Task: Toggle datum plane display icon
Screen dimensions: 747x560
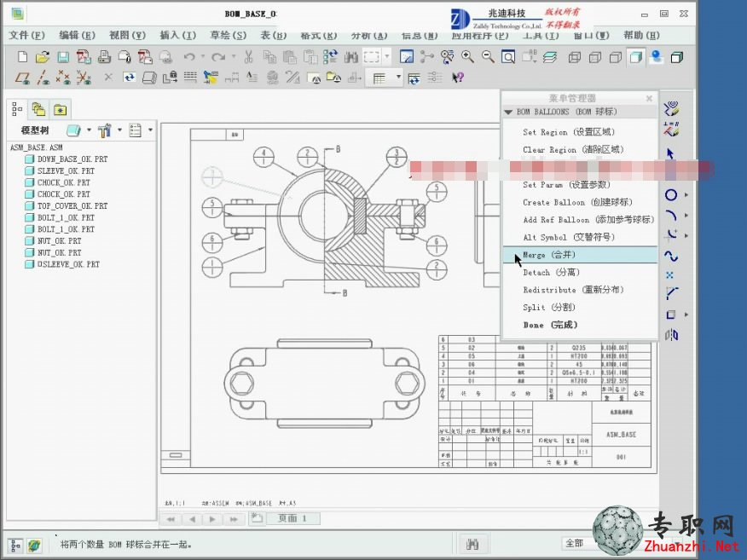Action: [x=22, y=78]
